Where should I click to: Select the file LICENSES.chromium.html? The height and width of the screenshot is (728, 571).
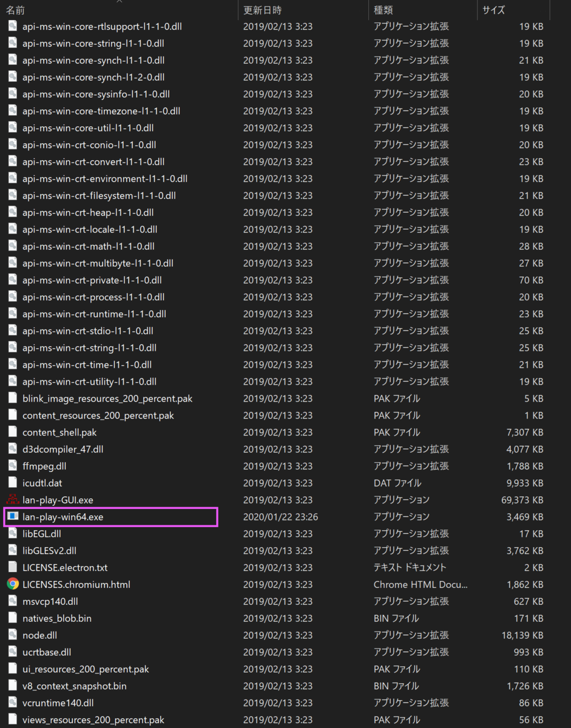pyautogui.click(x=76, y=584)
